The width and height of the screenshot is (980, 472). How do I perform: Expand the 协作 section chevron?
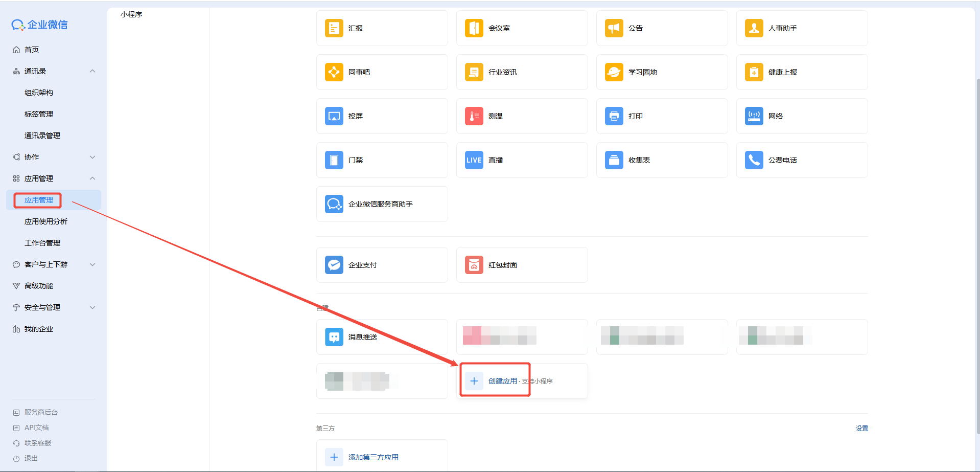coord(92,157)
